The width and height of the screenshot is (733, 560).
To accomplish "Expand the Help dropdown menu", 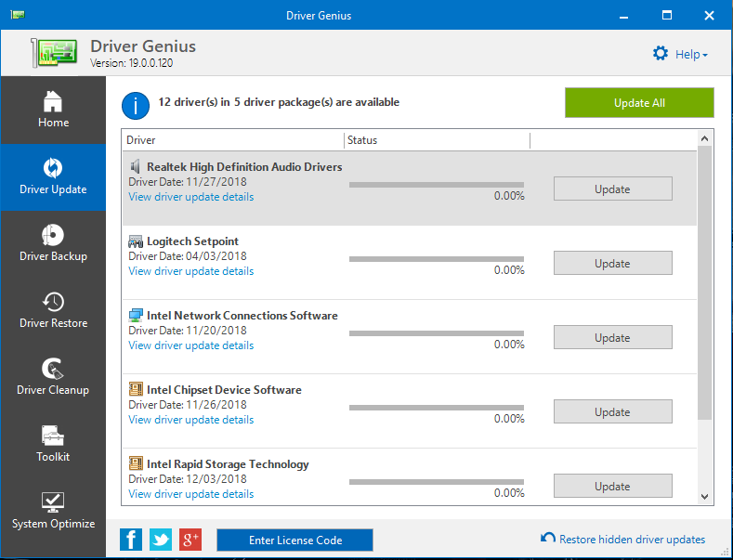I will (x=691, y=54).
